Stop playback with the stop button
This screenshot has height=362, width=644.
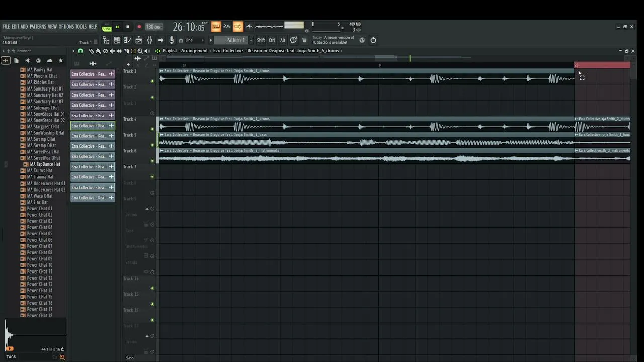[128, 27]
